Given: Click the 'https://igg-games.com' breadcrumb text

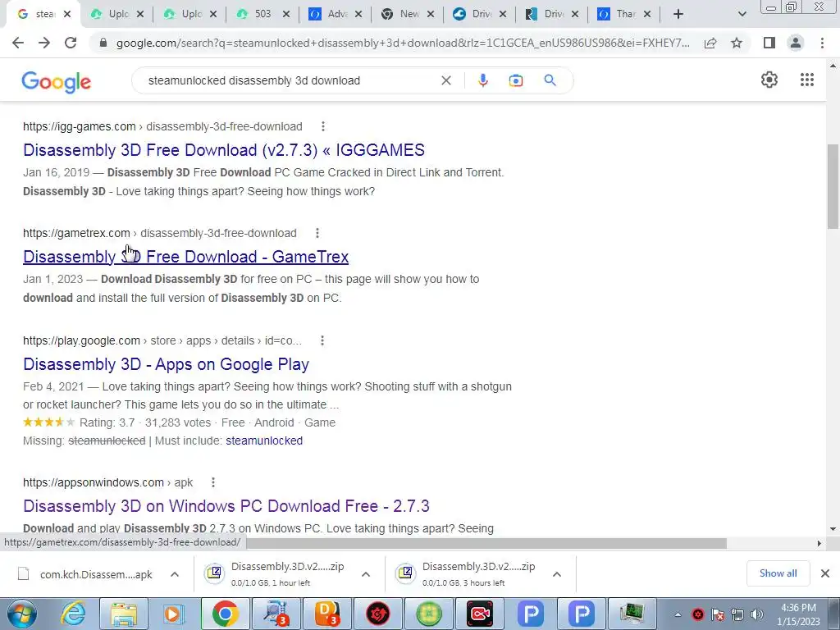Looking at the screenshot, I should click(x=80, y=126).
